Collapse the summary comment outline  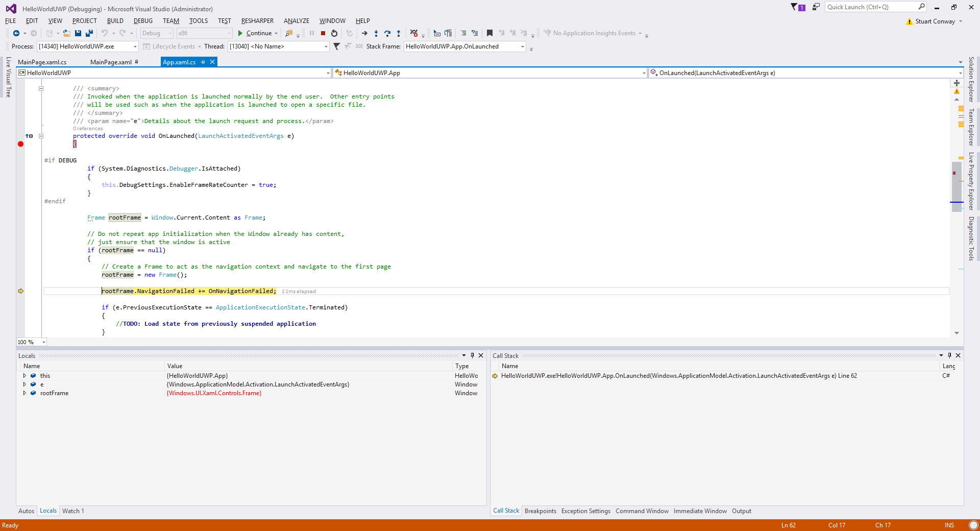[41, 88]
